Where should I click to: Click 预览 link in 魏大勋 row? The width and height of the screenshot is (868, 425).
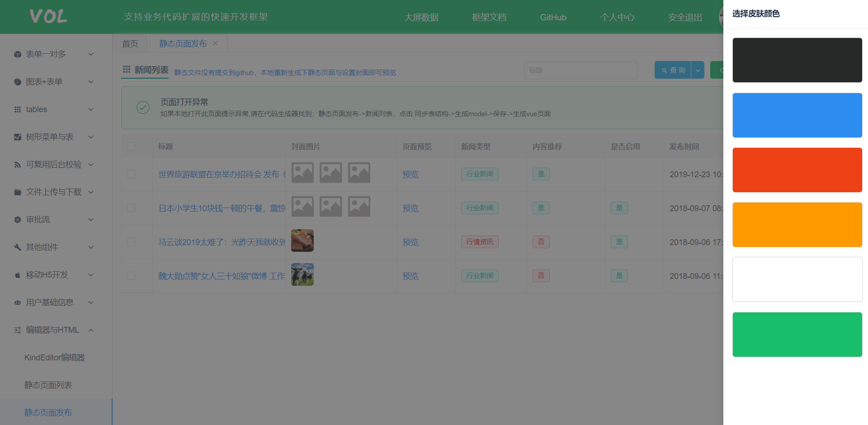click(x=410, y=276)
